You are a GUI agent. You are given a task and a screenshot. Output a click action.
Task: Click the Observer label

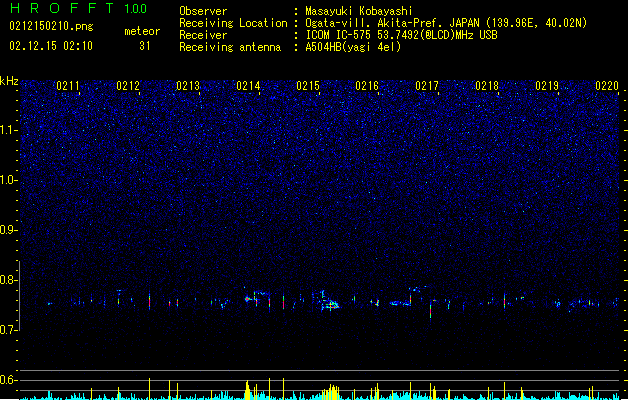(203, 11)
